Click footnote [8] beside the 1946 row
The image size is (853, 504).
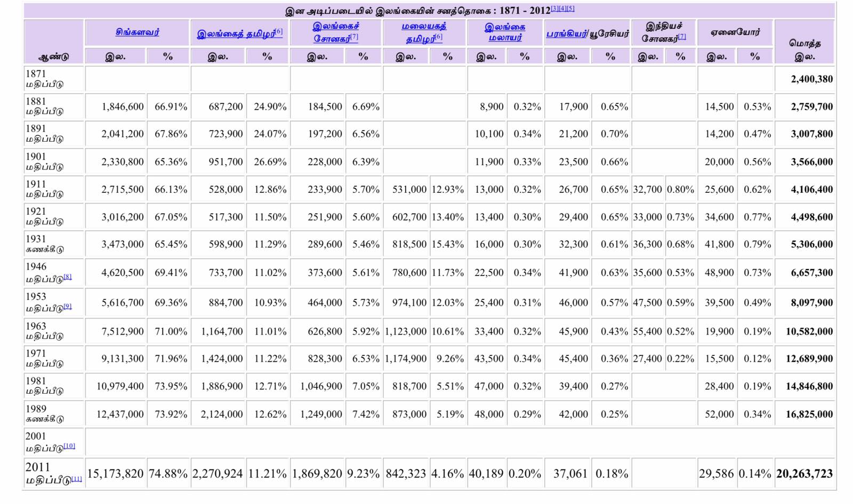68,277
